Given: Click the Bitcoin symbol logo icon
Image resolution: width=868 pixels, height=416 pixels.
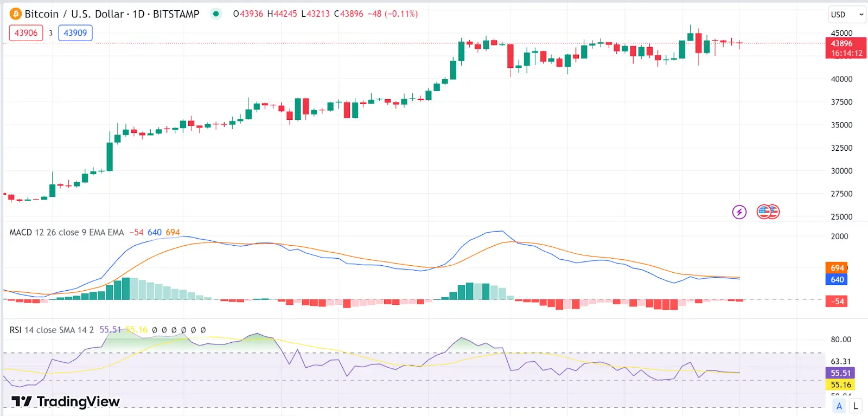Looking at the screenshot, I should pyautogui.click(x=15, y=14).
